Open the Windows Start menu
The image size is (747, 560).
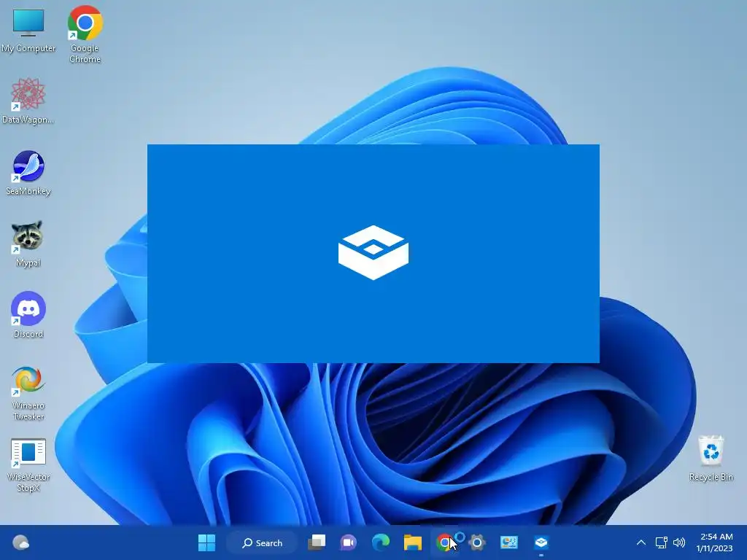pos(206,542)
